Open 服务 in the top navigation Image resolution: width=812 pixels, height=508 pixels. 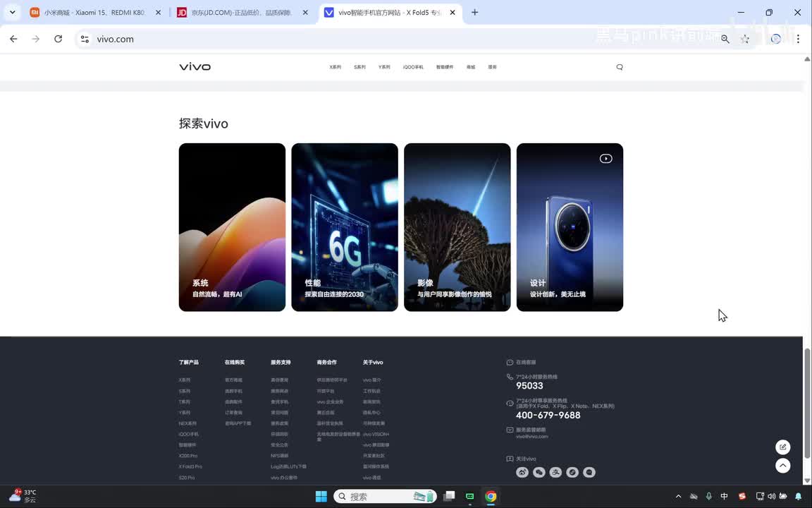(x=492, y=67)
